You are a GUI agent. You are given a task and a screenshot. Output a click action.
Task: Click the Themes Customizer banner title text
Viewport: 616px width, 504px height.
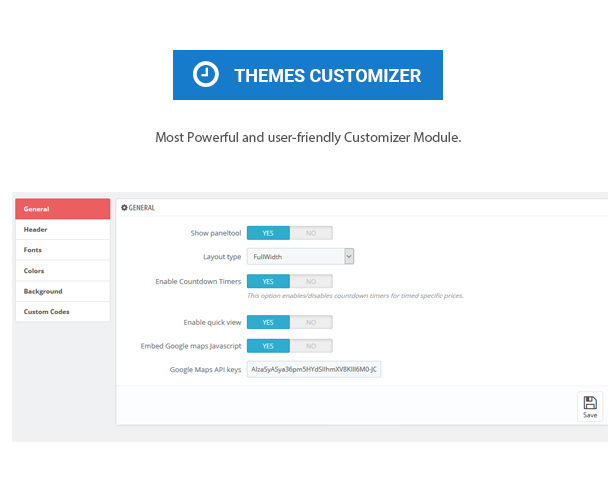point(327,75)
